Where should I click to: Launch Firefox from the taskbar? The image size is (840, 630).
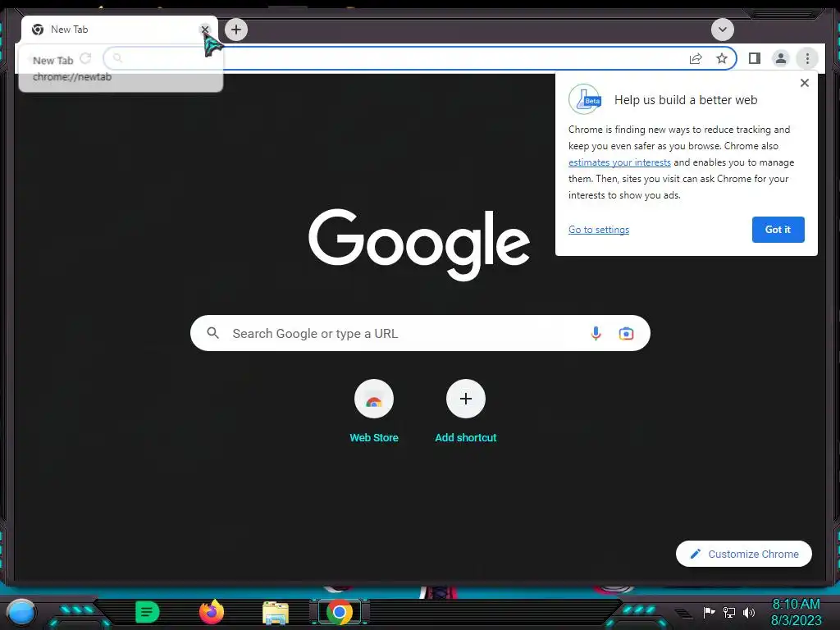pyautogui.click(x=211, y=612)
